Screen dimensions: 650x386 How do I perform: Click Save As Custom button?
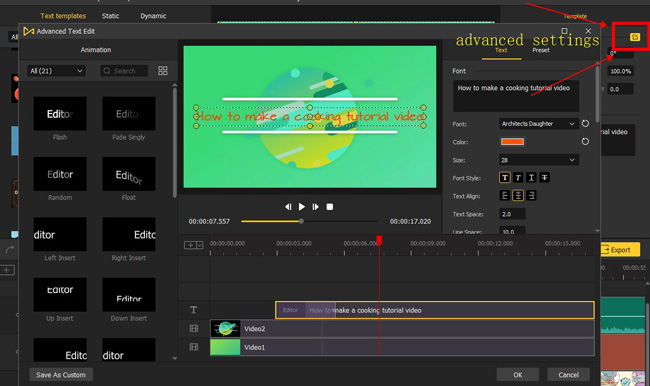(61, 375)
